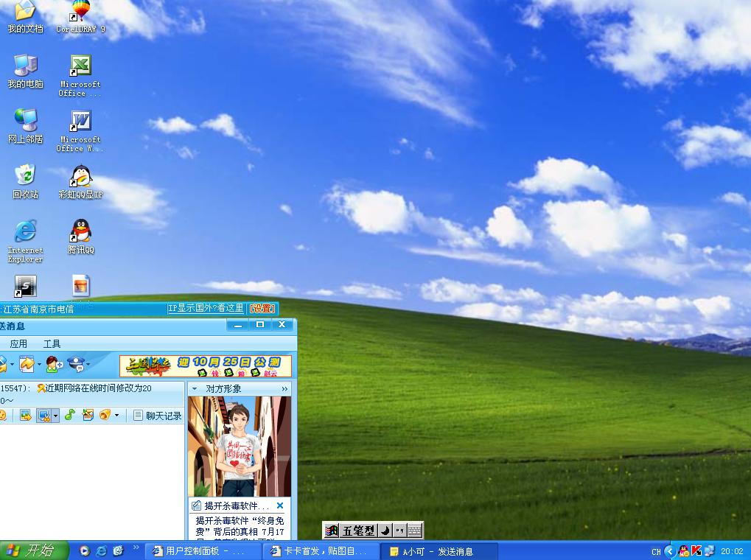Open dropdown next to orange bell icon

click(x=116, y=416)
